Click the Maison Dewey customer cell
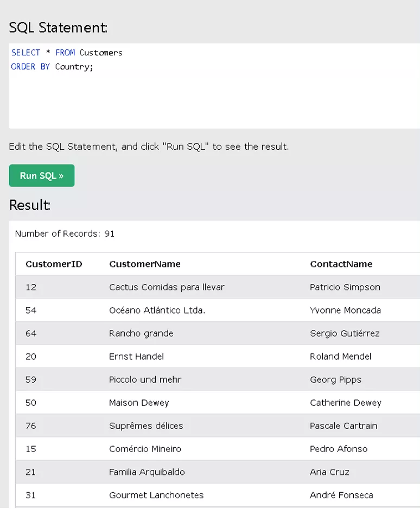Screen dimensions: 420x509 139,403
